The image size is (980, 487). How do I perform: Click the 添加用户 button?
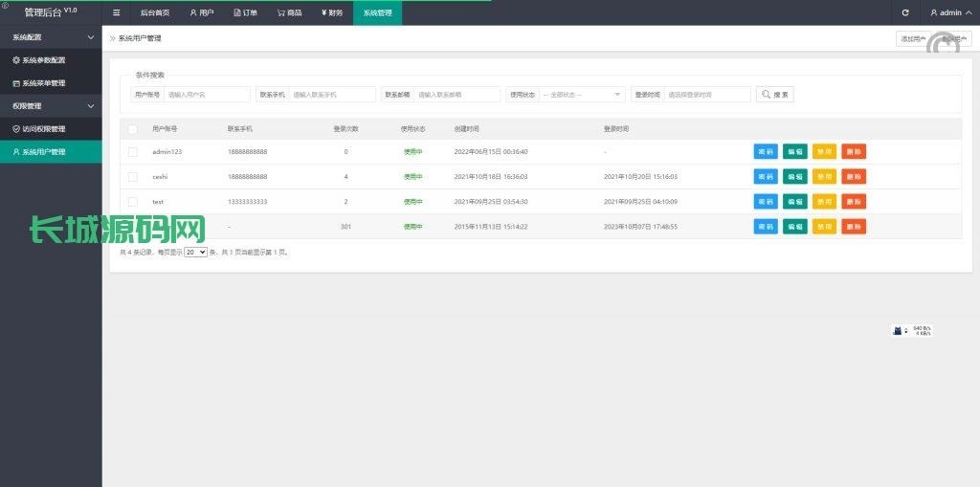point(912,39)
